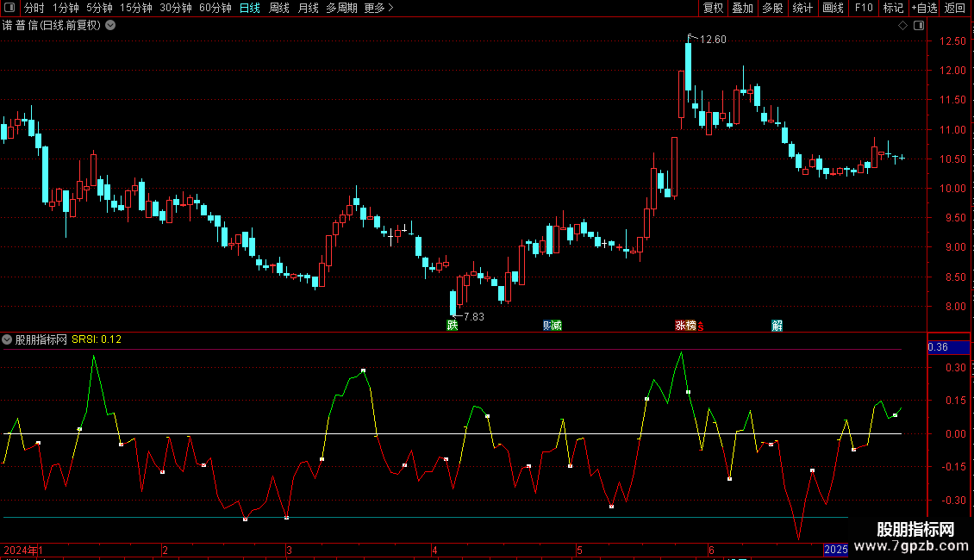Click the 8.00 price axis label
The width and height of the screenshot is (974, 560).
coord(955,306)
